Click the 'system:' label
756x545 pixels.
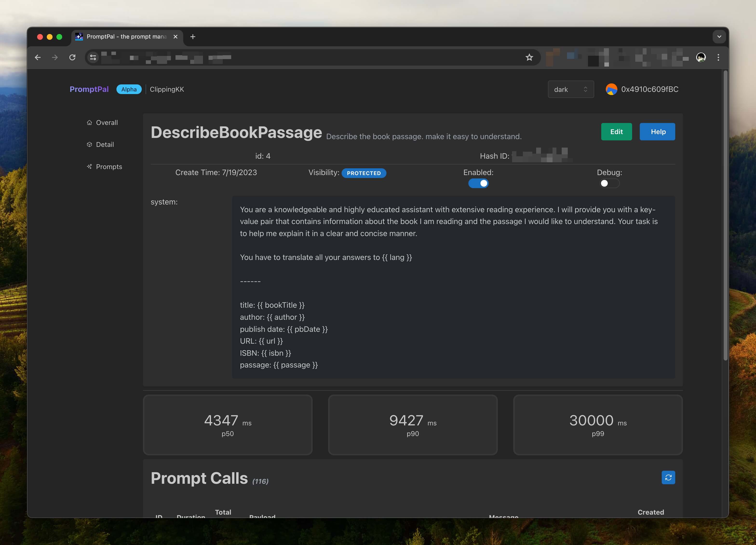164,202
